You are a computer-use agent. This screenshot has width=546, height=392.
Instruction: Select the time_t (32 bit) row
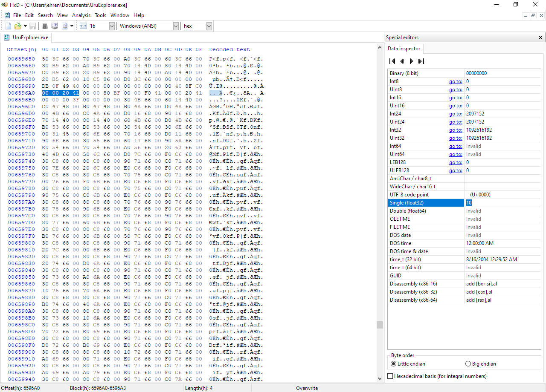pos(464,259)
